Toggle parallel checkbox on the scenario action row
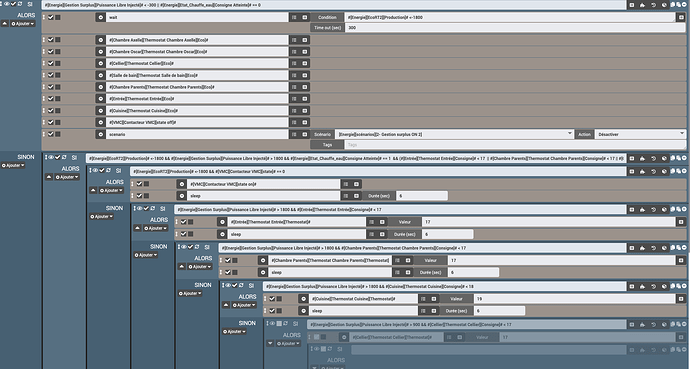The width and height of the screenshot is (690, 369). coord(58,134)
